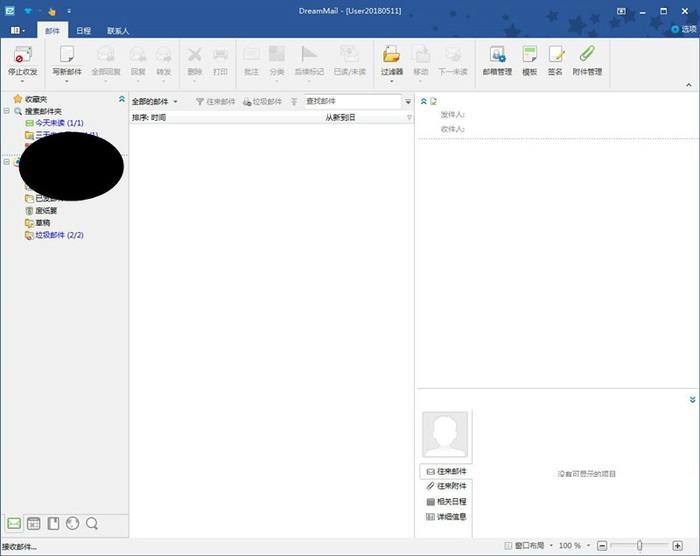Viewport: 700px width, 556px height.
Task: Click the search magnifier icon in bottom sidebar
Action: point(92,523)
